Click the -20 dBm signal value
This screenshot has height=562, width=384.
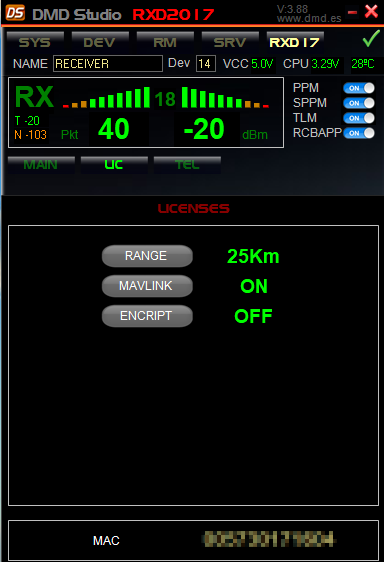click(204, 129)
